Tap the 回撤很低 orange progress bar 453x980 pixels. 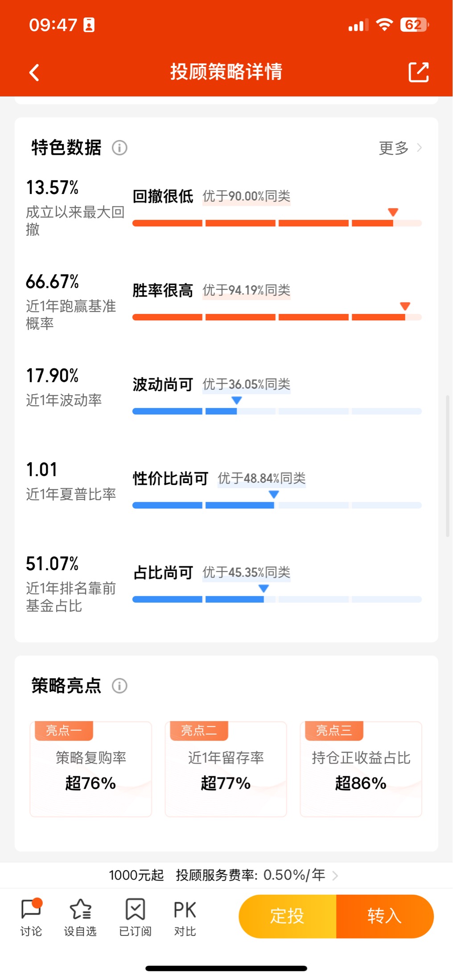tap(277, 223)
